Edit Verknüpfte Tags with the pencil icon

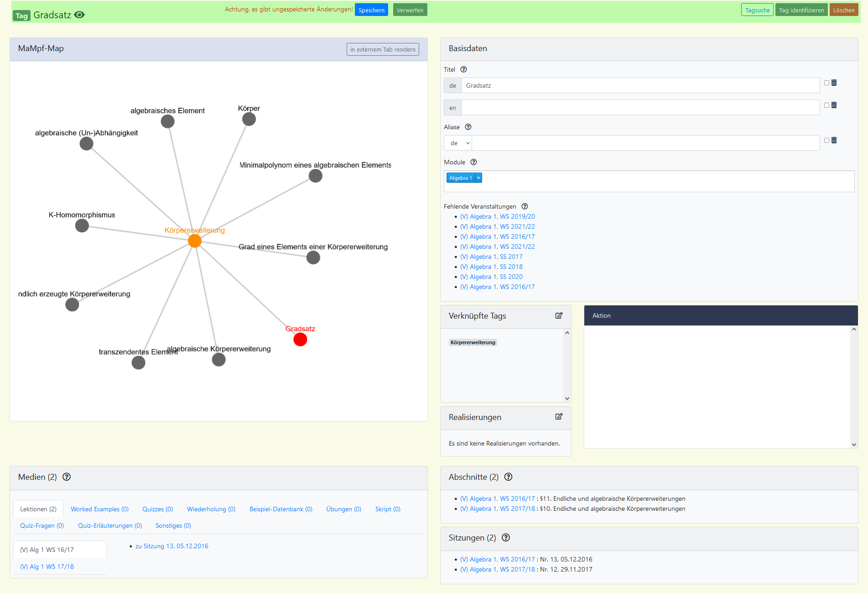[559, 315]
